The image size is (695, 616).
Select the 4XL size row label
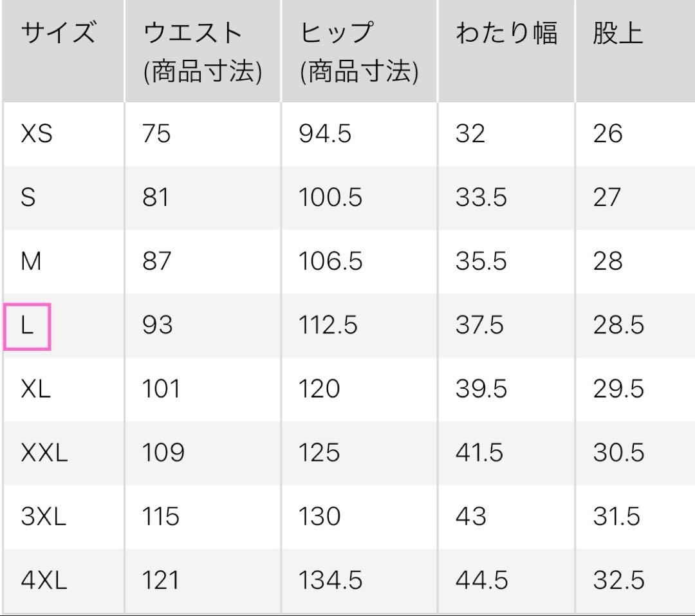coord(44,581)
